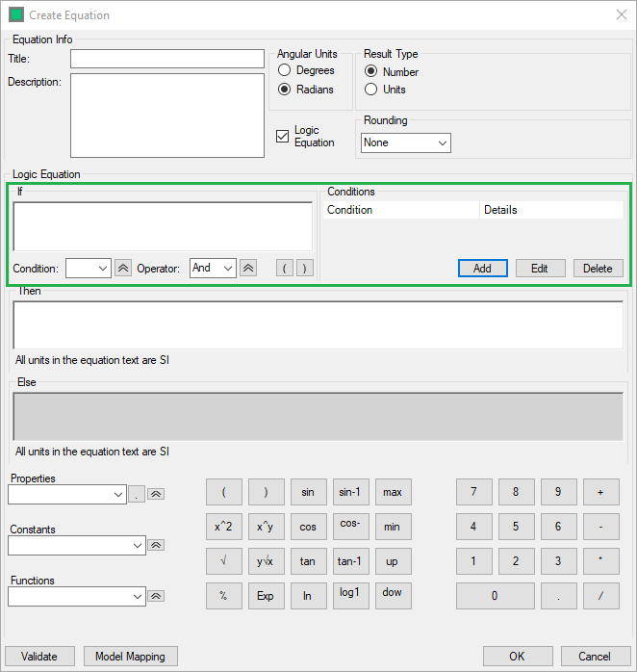Click the Model Mapping button
637x672 pixels.
pos(130,657)
